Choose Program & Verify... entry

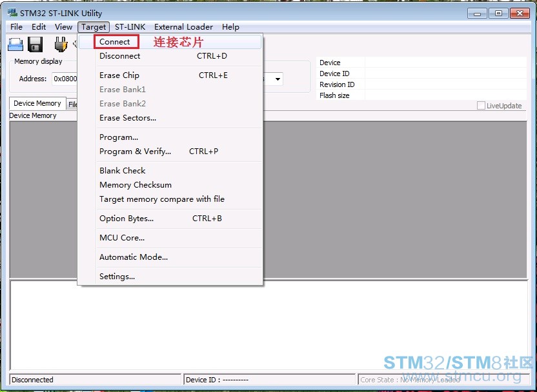[x=170, y=152]
